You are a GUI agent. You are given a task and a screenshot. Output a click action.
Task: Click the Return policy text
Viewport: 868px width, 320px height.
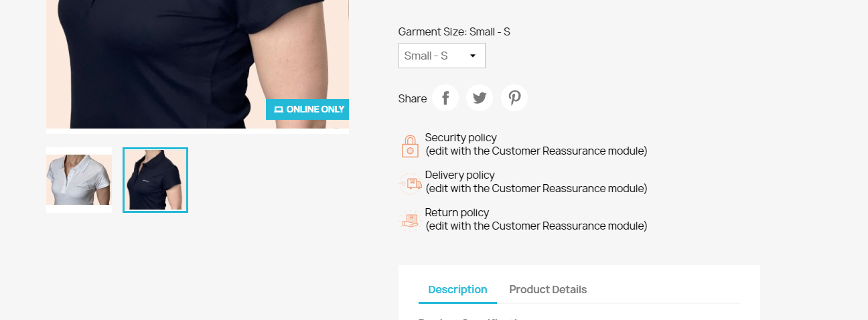pos(457,213)
